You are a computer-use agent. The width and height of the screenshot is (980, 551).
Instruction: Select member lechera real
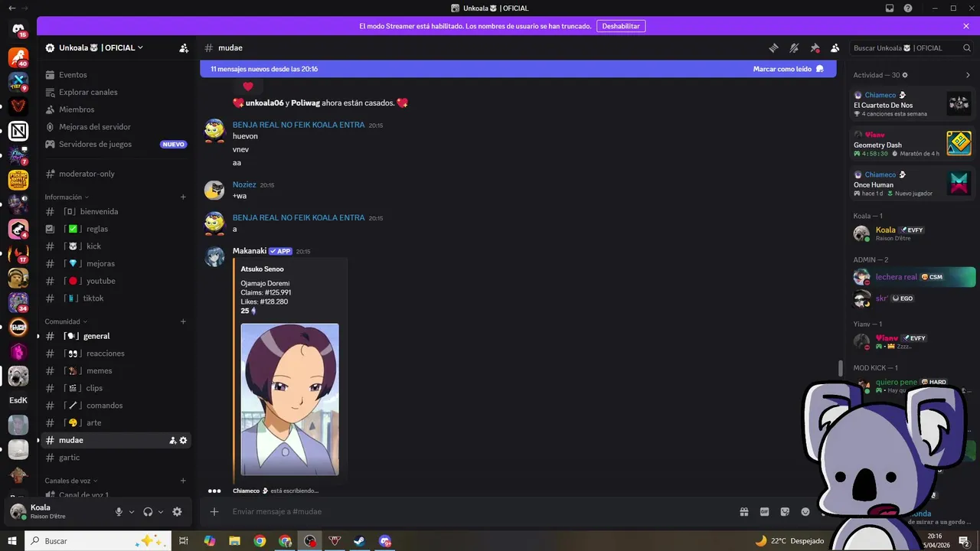coord(913,276)
